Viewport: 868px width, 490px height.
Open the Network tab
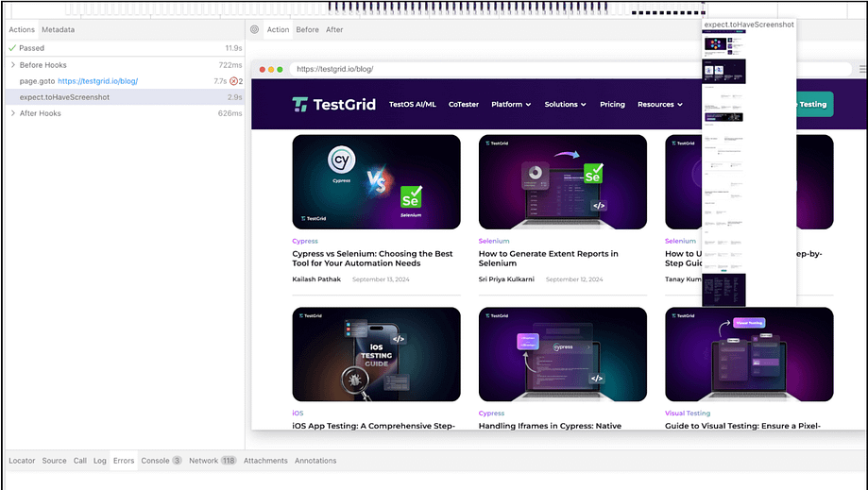213,460
